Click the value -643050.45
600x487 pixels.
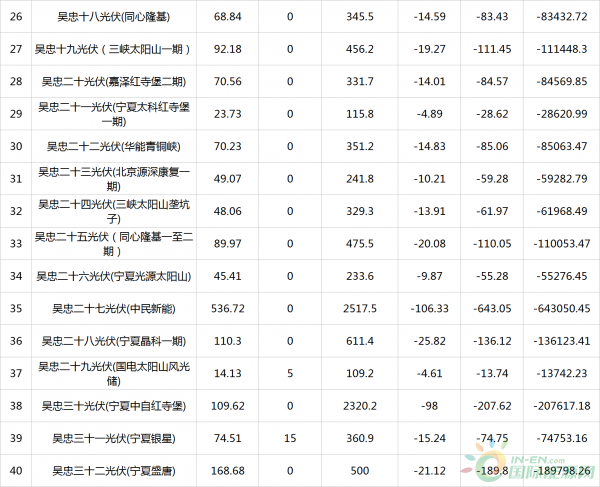(x=562, y=308)
